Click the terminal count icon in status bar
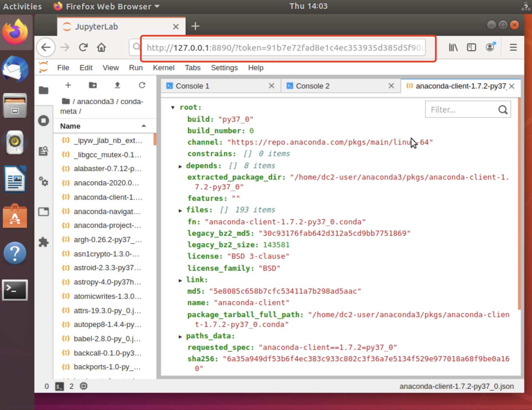This screenshot has height=410, width=532. click(59, 387)
